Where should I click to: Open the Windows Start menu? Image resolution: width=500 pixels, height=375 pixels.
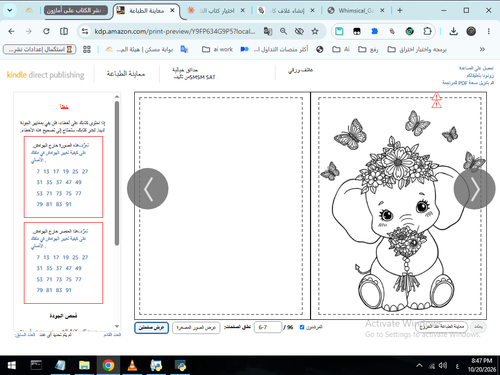(x=11, y=366)
